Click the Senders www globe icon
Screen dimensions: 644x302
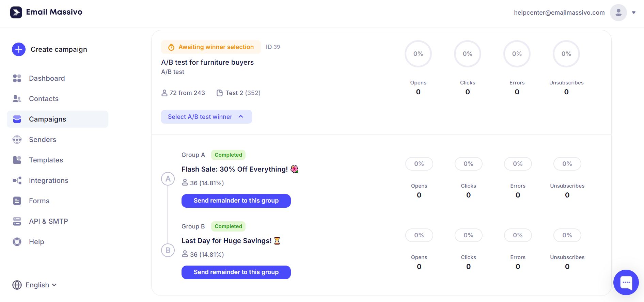click(17, 140)
